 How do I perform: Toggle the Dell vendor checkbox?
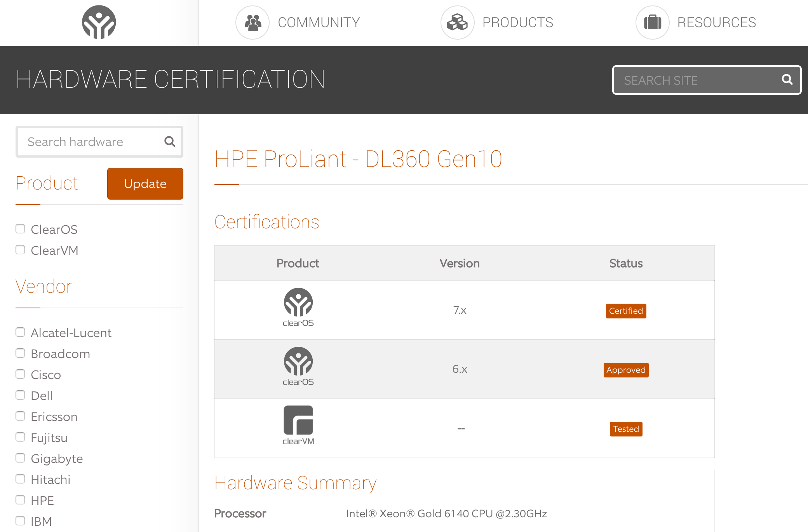[20, 395]
